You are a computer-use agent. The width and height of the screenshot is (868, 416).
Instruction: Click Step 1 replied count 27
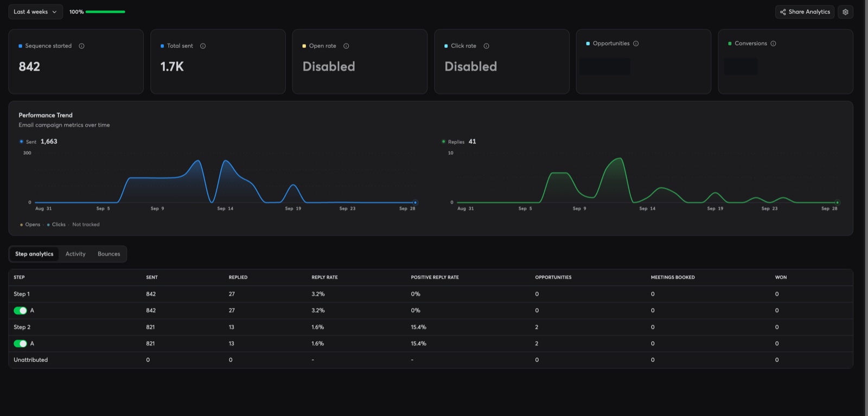[232, 294]
